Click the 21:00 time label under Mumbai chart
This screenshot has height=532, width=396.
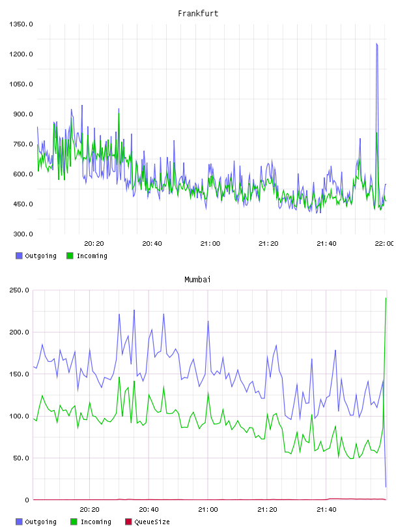click(x=208, y=510)
